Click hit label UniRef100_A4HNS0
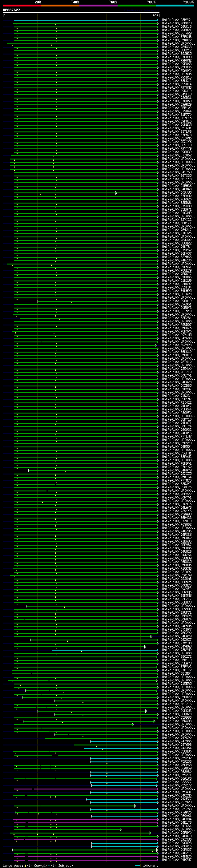Screen dimensions: 197x868 176,856
